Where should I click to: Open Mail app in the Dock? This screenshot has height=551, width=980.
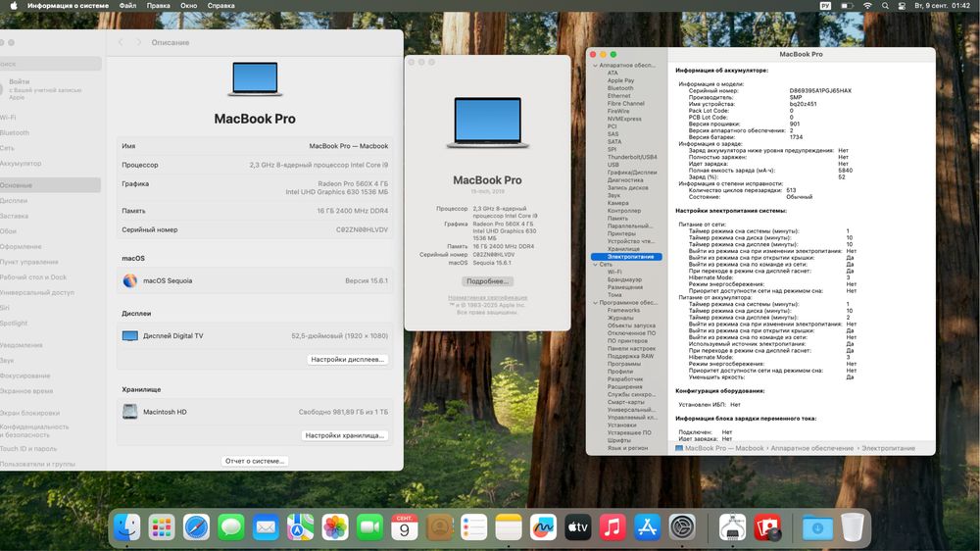click(x=266, y=527)
